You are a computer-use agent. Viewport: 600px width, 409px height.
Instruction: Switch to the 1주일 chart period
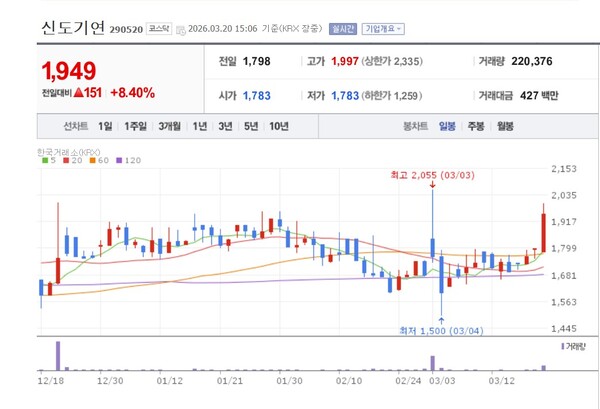[x=136, y=126]
